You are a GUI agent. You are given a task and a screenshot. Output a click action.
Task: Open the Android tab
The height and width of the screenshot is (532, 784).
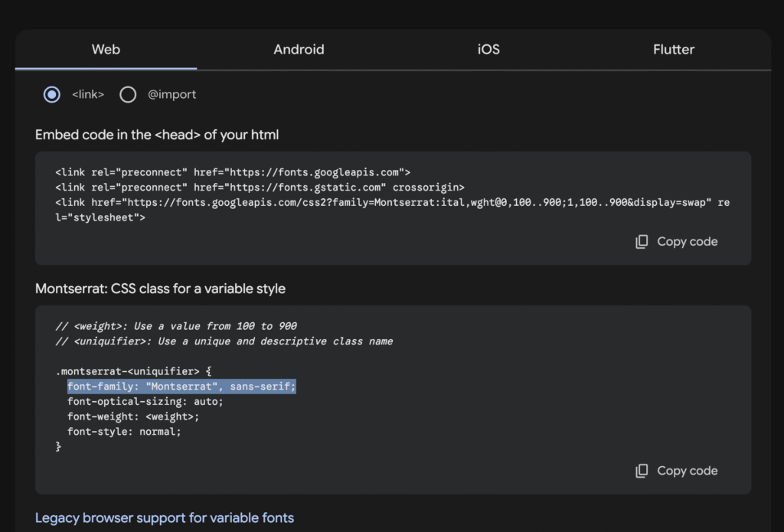299,50
